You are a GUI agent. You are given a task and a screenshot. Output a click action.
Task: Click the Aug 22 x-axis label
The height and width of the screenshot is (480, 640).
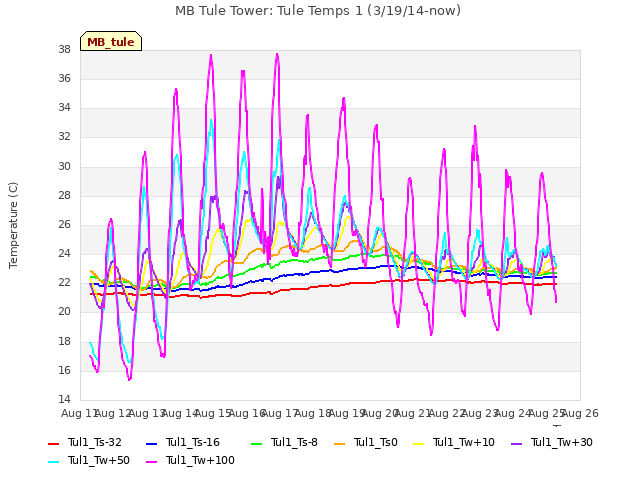[x=447, y=413]
